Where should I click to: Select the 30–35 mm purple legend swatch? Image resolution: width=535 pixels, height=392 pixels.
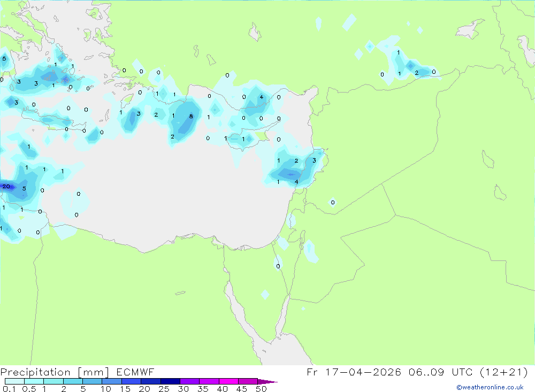[x=189, y=381]
